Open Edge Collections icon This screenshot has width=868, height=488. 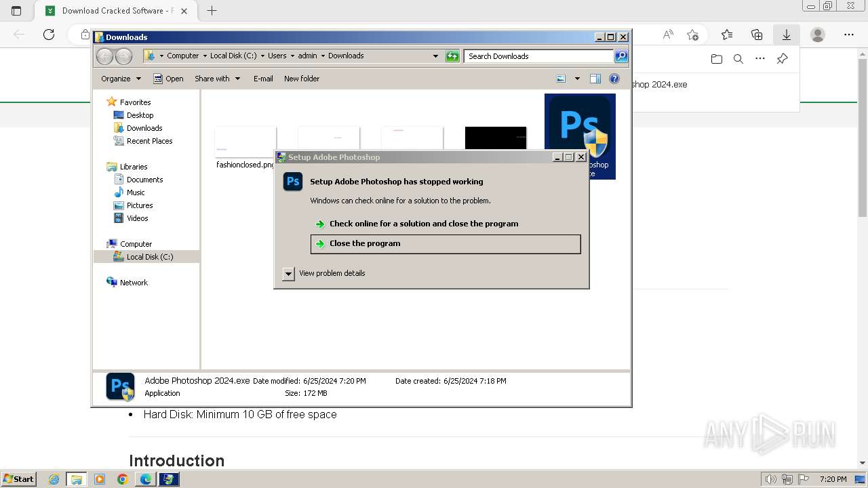click(757, 35)
